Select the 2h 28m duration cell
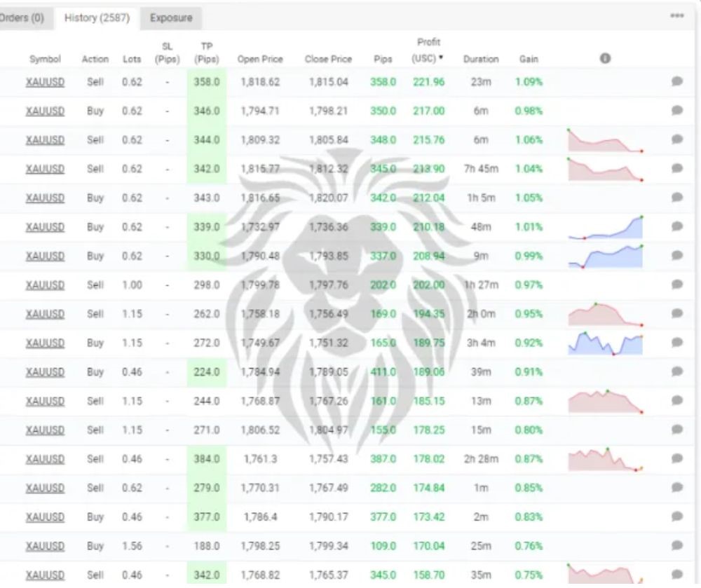 481,459
